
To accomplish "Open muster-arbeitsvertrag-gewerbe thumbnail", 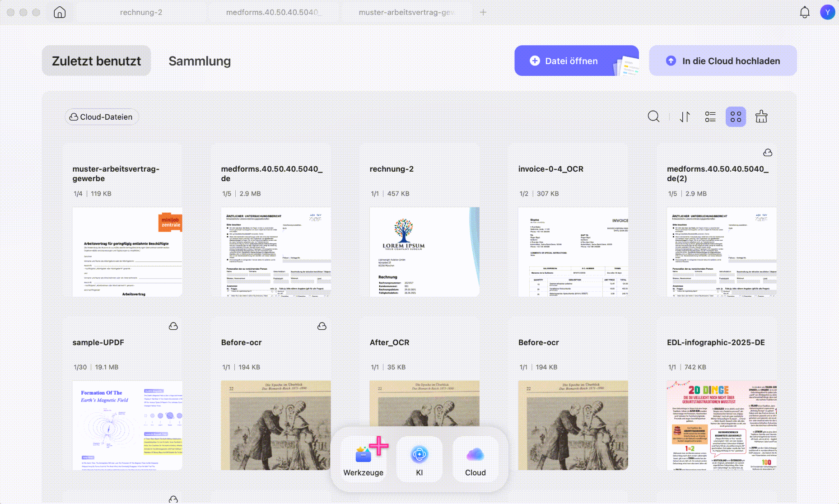I will click(127, 252).
